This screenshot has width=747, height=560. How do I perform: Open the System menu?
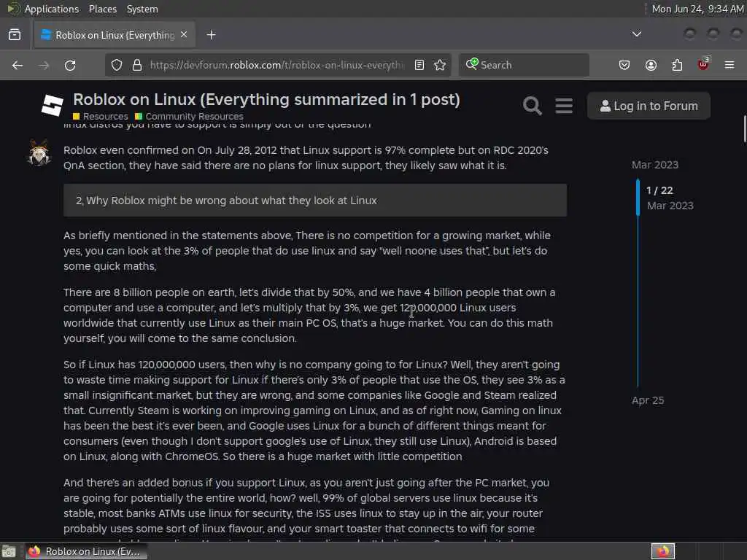142,9
